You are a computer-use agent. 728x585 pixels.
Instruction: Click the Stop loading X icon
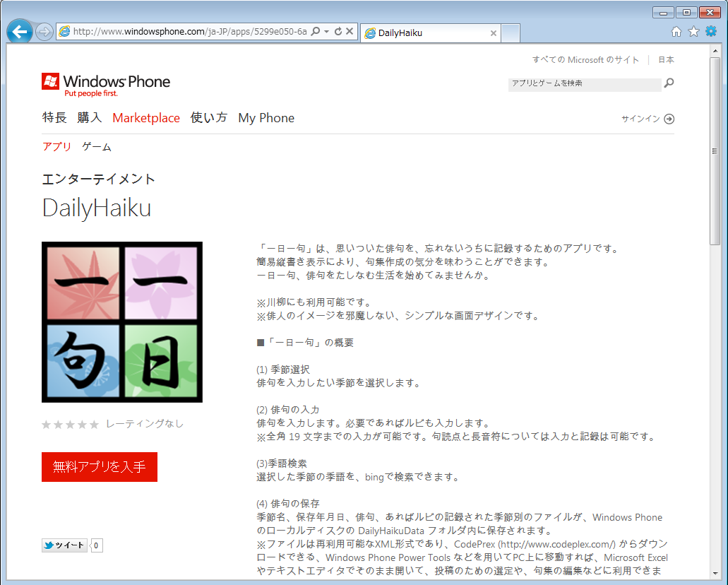(350, 31)
